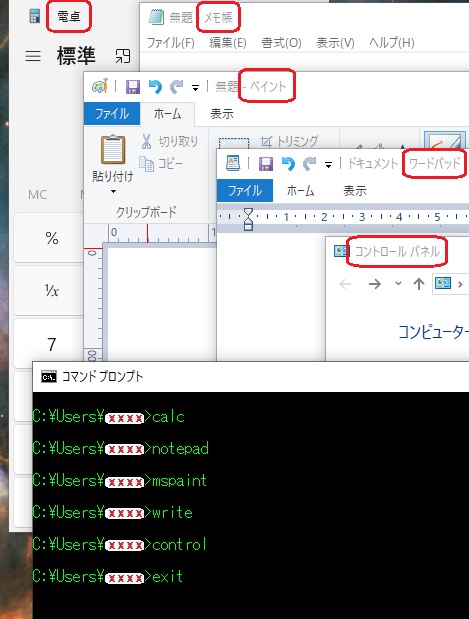Click the Forward arrow in Control Panel
The width and height of the screenshot is (469, 619).
click(375, 284)
